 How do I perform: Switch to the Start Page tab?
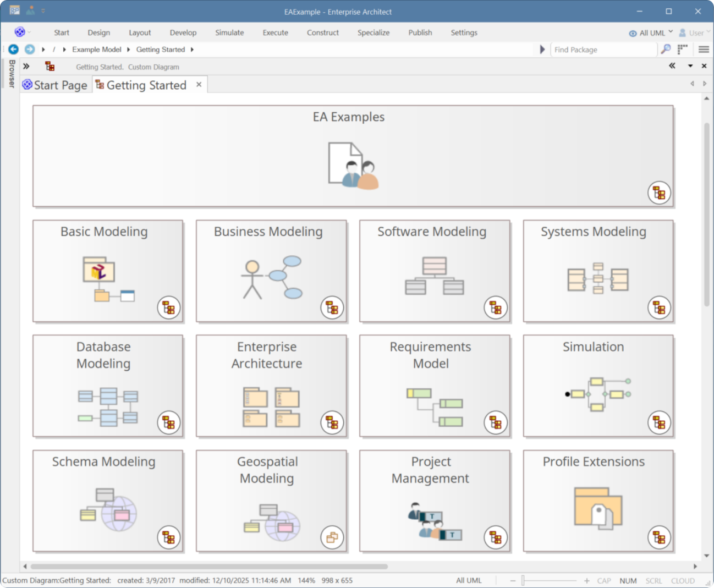coord(55,85)
